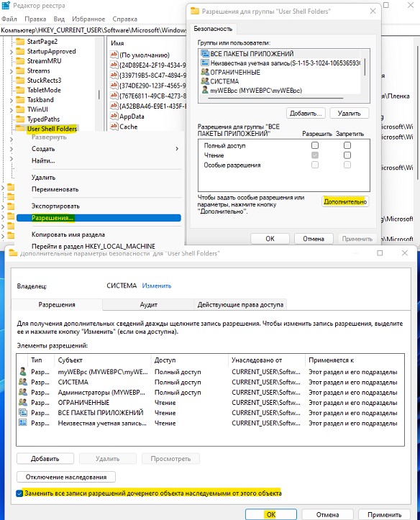Toggle Чтение checkbox under Разрешить column

[x=315, y=155]
